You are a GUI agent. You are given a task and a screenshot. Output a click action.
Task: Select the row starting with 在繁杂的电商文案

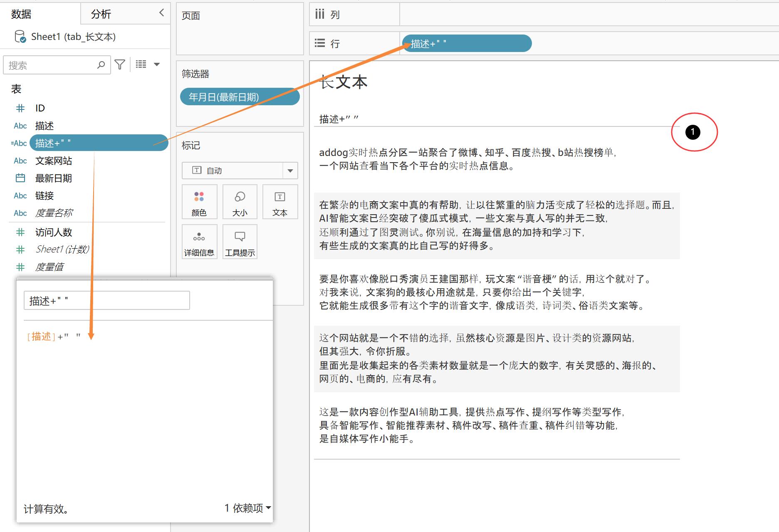pyautogui.click(x=497, y=225)
